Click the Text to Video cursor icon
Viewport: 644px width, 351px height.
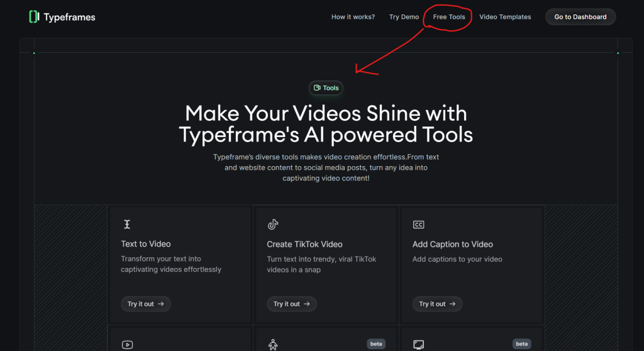coord(127,224)
